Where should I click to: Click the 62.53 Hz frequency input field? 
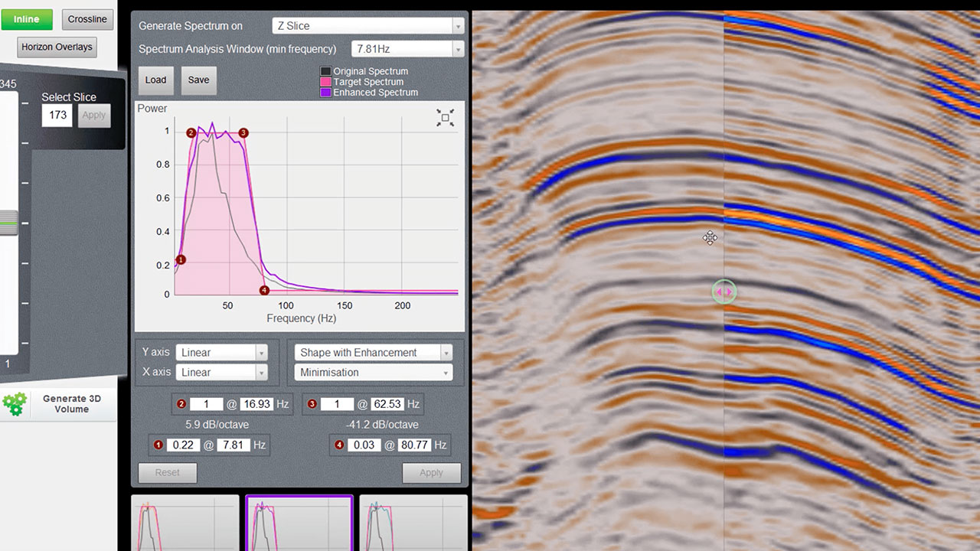coord(387,404)
